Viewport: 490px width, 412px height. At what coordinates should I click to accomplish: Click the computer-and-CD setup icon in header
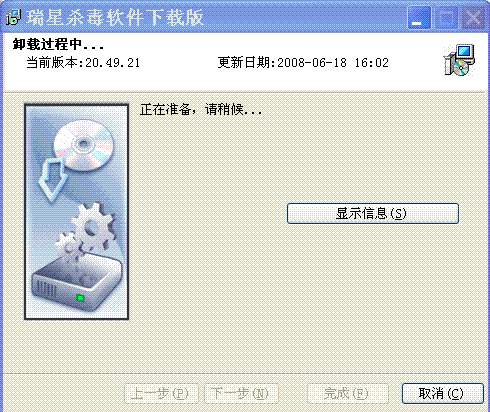coord(460,60)
